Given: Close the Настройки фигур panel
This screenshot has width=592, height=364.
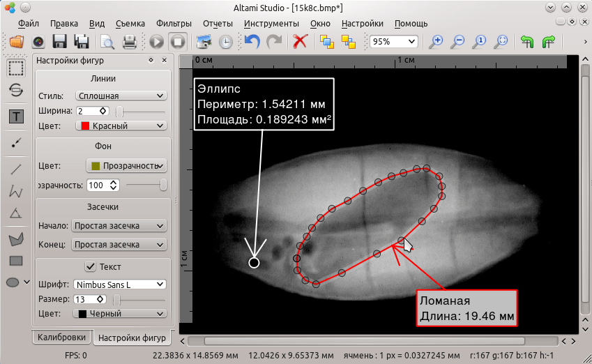Looking at the screenshot, I should point(165,60).
